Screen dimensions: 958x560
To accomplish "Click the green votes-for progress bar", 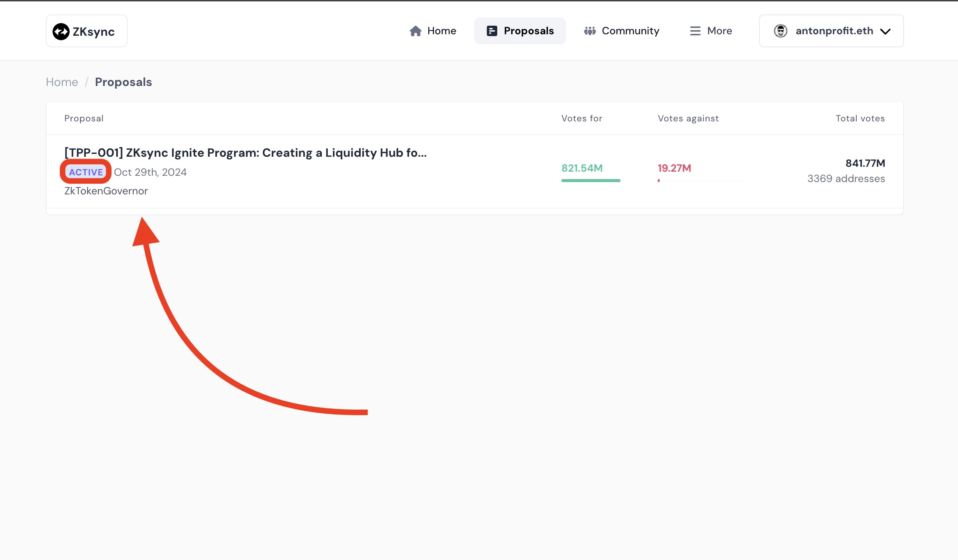I will pyautogui.click(x=591, y=181).
